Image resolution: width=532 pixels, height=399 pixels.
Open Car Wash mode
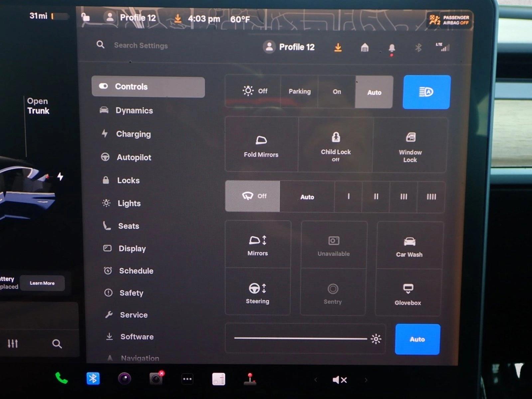coord(409,246)
